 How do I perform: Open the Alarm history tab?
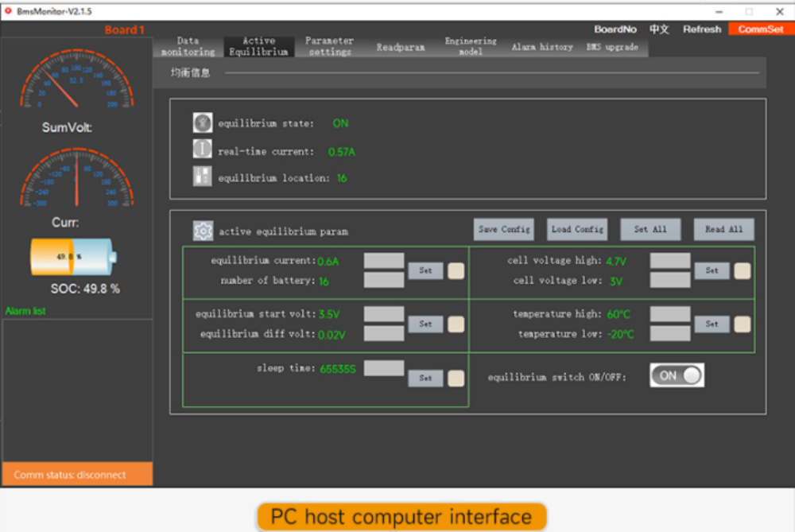541,47
